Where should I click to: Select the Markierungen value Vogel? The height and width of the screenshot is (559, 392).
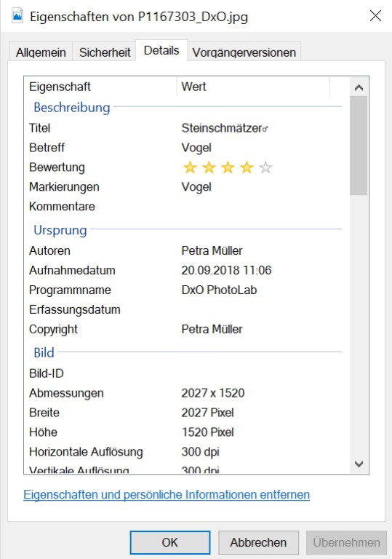point(196,187)
